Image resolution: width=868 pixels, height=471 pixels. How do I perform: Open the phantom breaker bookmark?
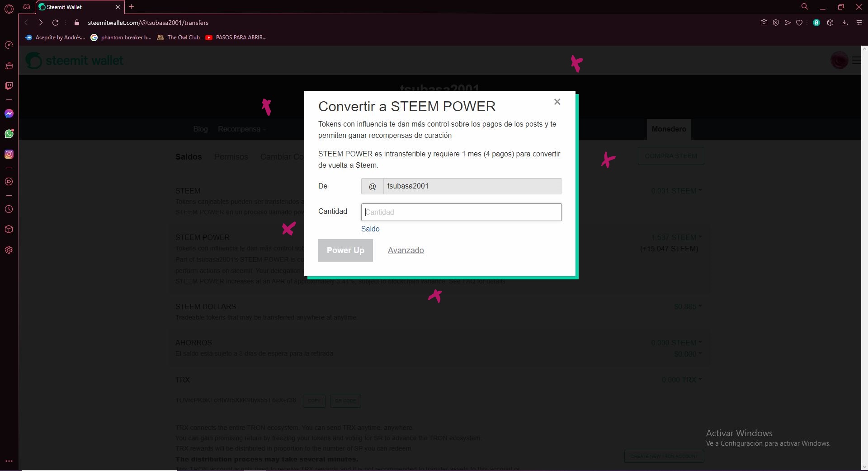121,38
